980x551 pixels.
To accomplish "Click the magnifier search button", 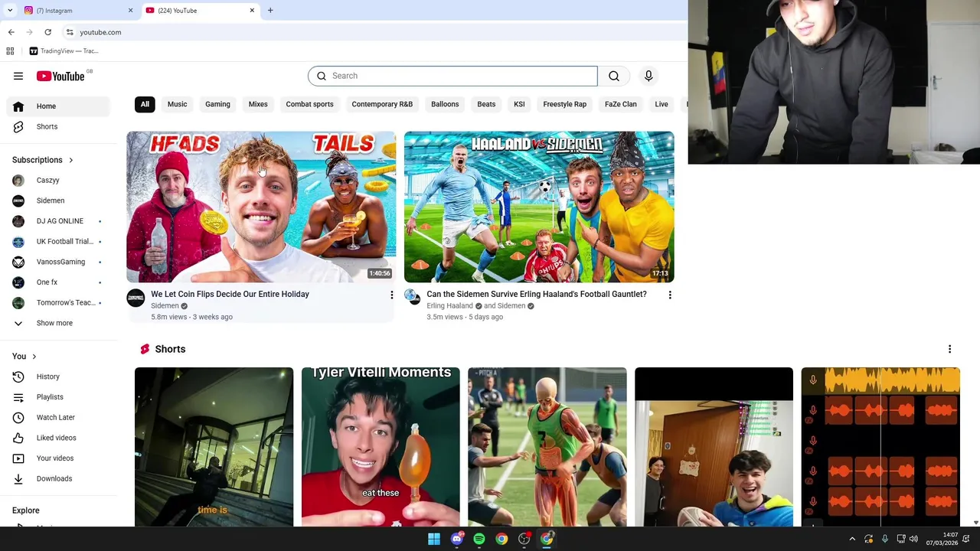I will click(x=614, y=76).
